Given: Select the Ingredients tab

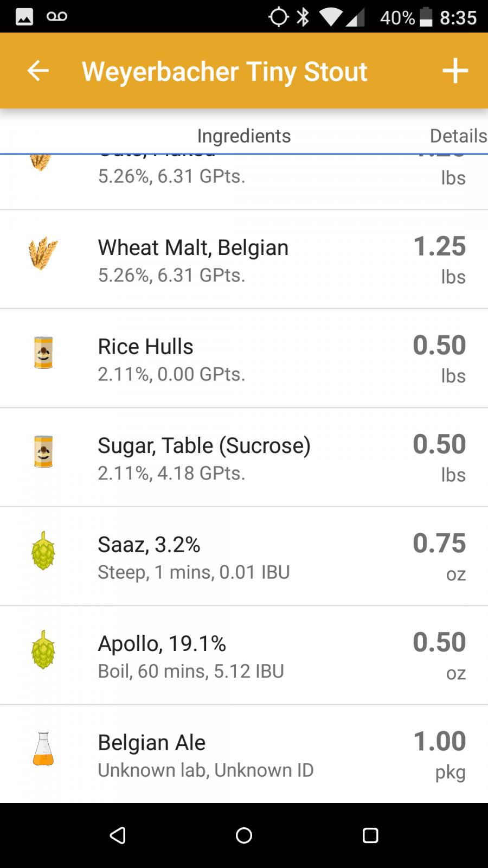Looking at the screenshot, I should [244, 136].
